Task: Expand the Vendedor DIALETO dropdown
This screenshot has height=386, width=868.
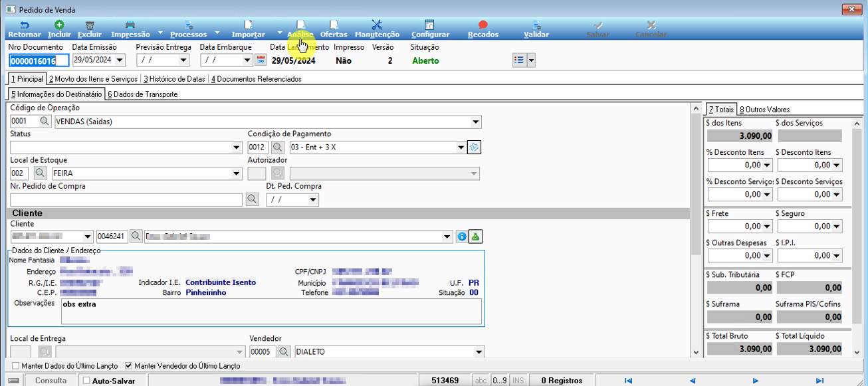Action: [x=479, y=352]
